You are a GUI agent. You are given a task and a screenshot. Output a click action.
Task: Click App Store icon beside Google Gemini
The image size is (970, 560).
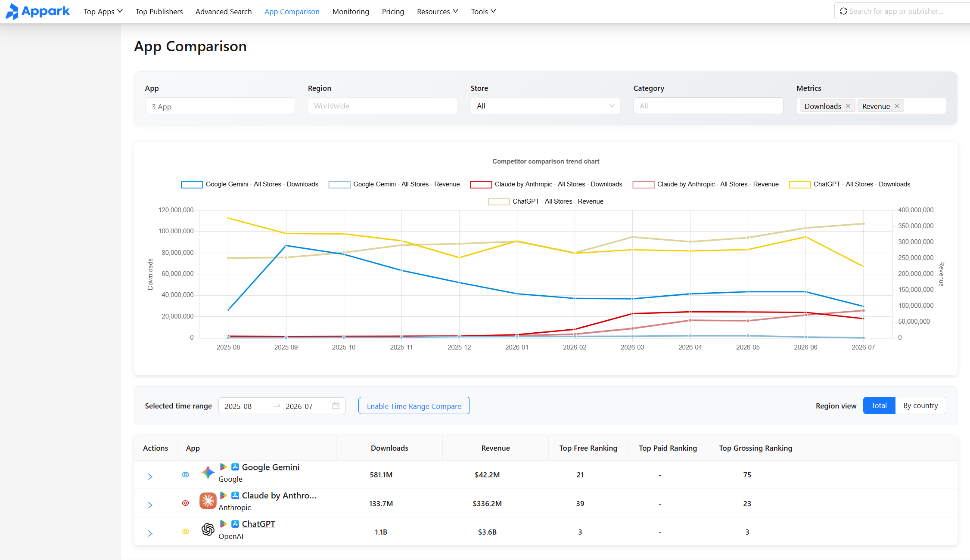pyautogui.click(x=235, y=467)
